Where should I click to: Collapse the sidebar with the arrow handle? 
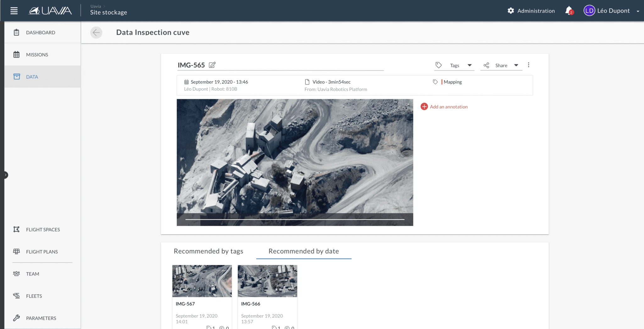coord(5,175)
